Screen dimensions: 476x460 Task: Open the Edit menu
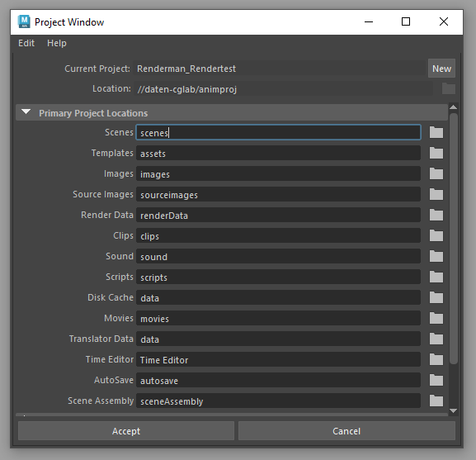(26, 43)
